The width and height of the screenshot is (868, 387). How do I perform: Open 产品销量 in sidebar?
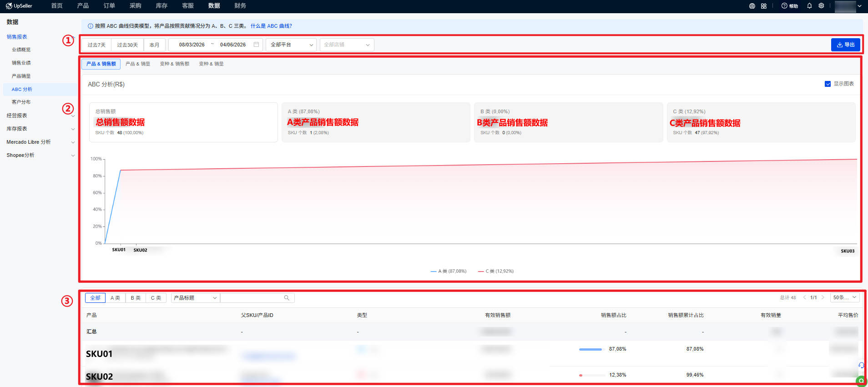(x=21, y=76)
